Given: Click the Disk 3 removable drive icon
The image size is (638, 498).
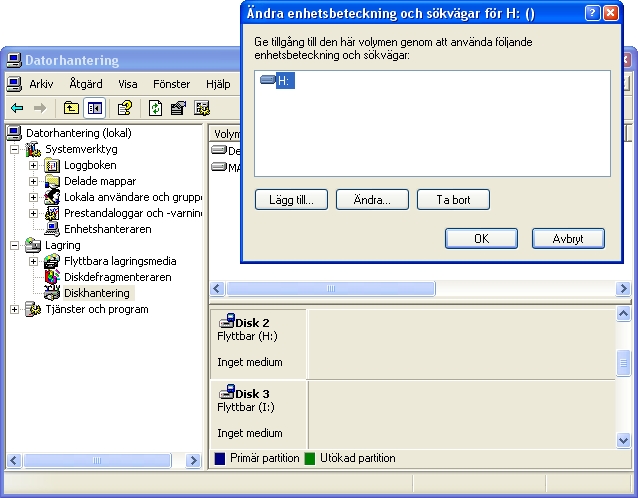Looking at the screenshot, I should click(x=227, y=392).
